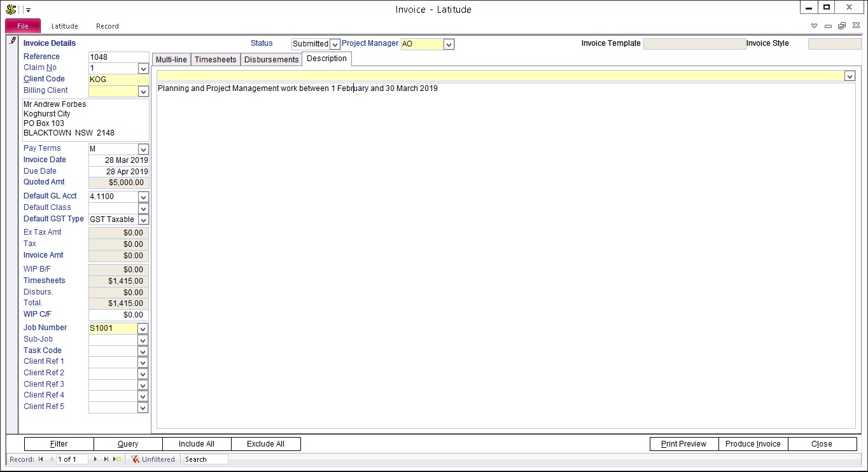This screenshot has height=472, width=868.
Task: Click the Latitude application icon in title bar
Action: coord(11,10)
